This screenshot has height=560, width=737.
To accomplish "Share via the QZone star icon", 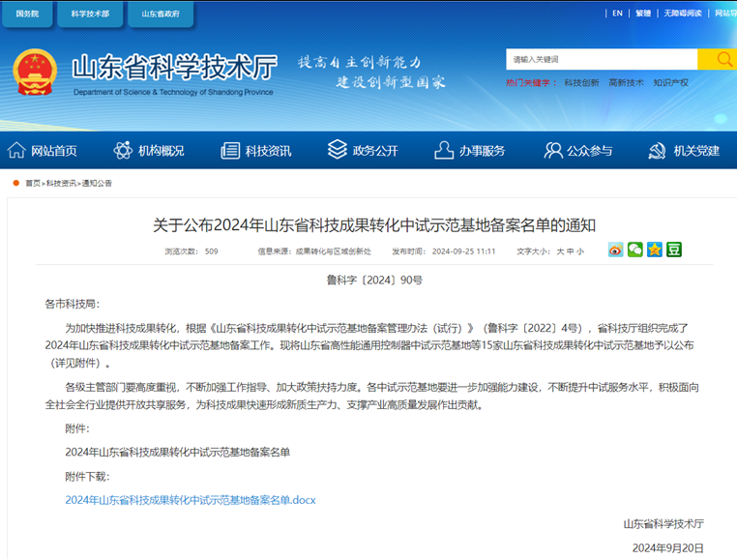I will point(654,250).
